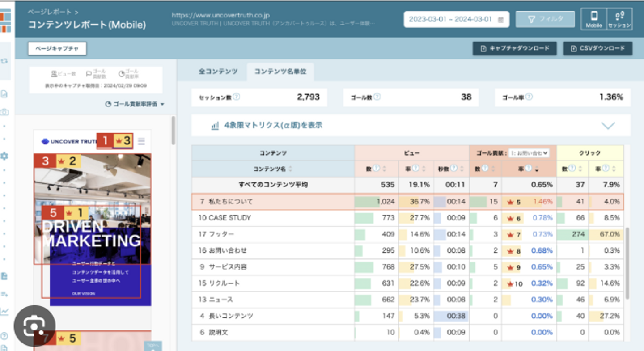Image resolution: width=644 pixels, height=351 pixels.
Task: Open hamburger menu in page preview
Action: pos(141,141)
